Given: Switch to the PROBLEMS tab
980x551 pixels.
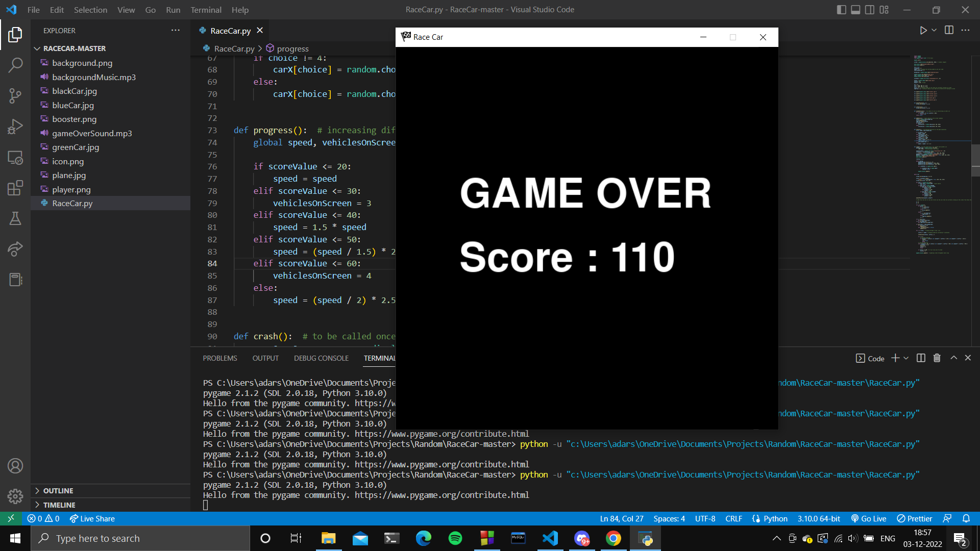Looking at the screenshot, I should [219, 358].
